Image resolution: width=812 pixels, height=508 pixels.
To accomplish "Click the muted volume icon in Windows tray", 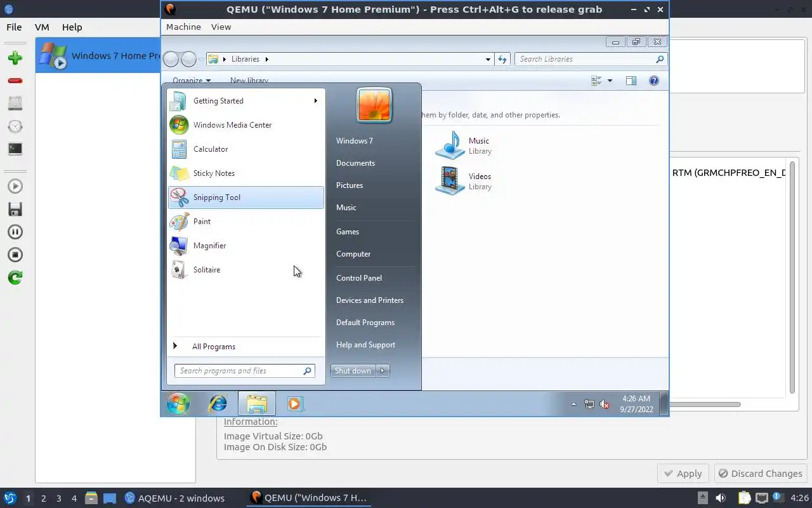I will coord(605,404).
